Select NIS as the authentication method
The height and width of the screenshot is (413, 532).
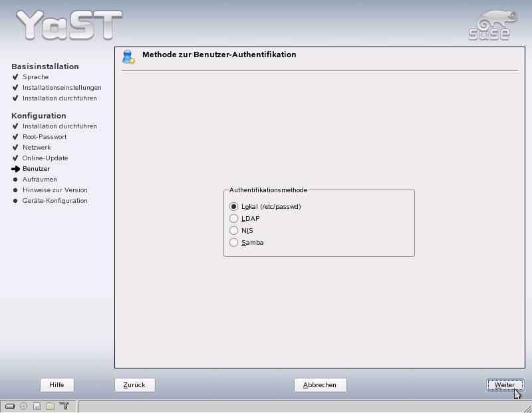click(x=234, y=231)
